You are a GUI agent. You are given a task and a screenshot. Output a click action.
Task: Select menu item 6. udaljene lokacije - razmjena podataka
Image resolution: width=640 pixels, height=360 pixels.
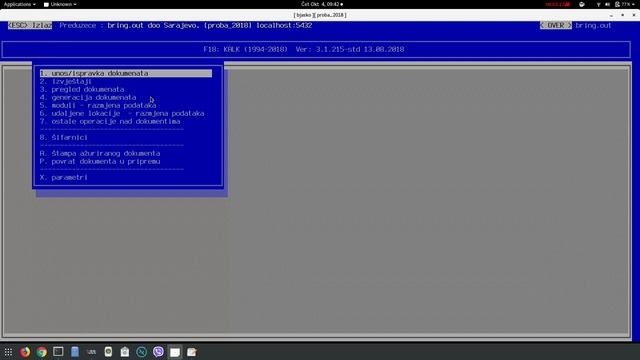pyautogui.click(x=122, y=113)
